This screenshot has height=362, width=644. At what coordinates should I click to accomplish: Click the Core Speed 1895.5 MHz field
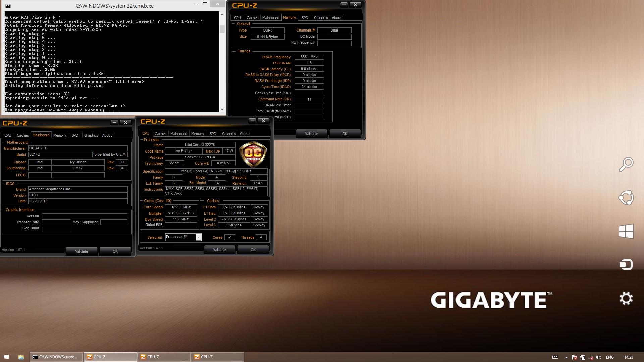181,207
